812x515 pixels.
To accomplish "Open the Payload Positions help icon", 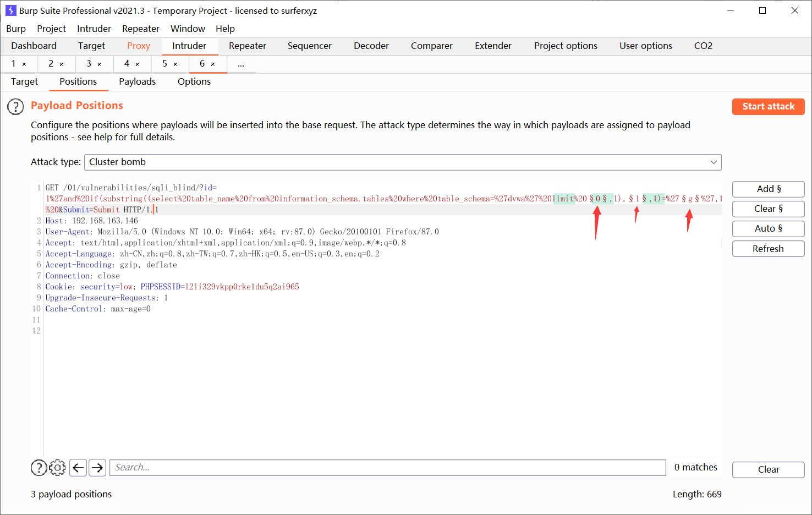I will [15, 107].
